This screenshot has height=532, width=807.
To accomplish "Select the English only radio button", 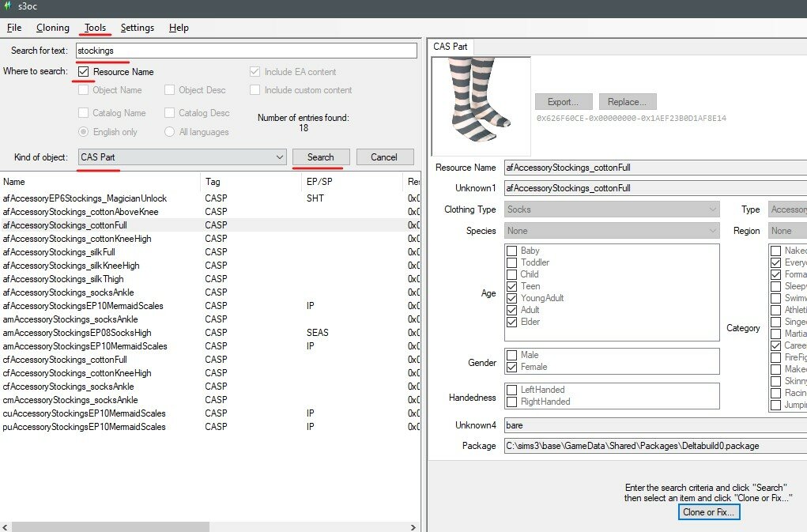I will 83,132.
